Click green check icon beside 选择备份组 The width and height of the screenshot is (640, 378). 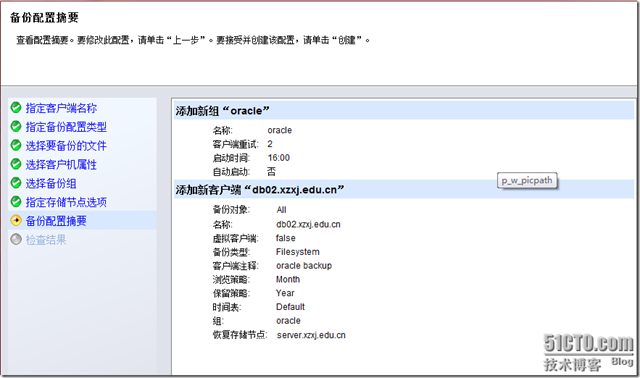(16, 183)
